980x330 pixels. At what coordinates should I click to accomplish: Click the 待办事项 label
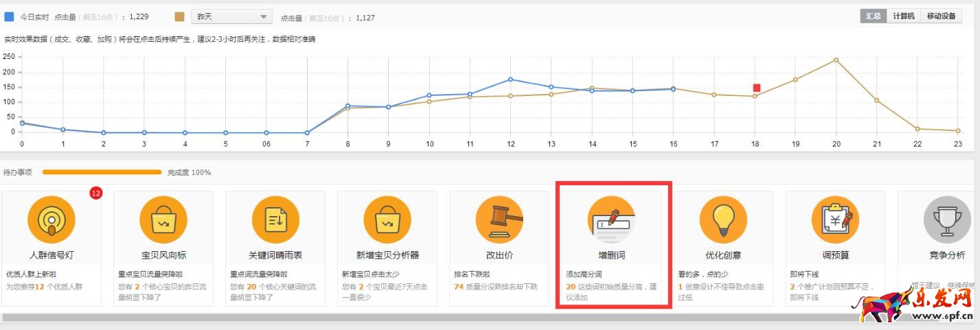pos(17,172)
